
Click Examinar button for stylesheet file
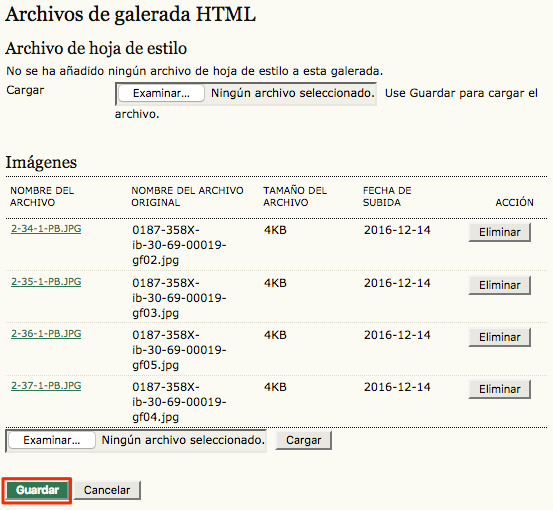click(x=161, y=93)
